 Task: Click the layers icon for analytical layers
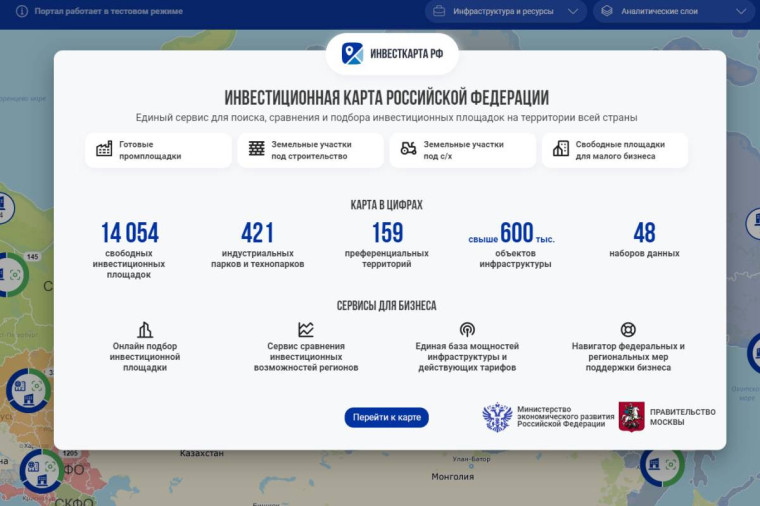607,11
